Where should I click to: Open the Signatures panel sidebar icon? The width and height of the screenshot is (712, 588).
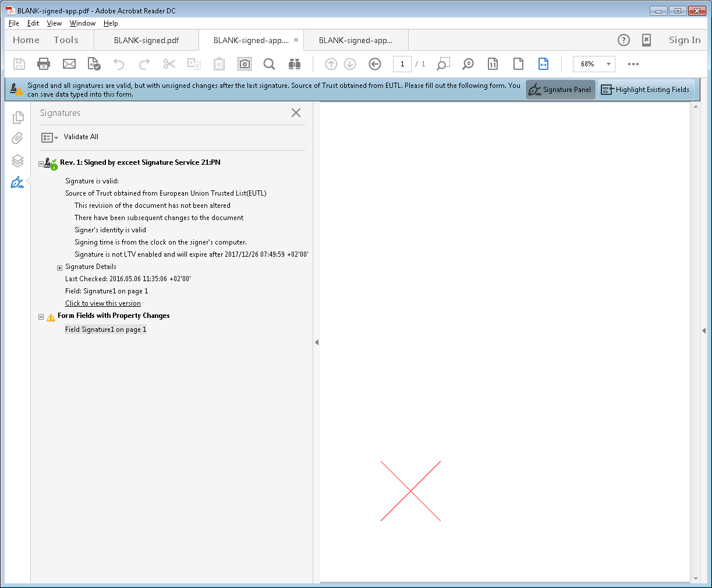pyautogui.click(x=18, y=182)
